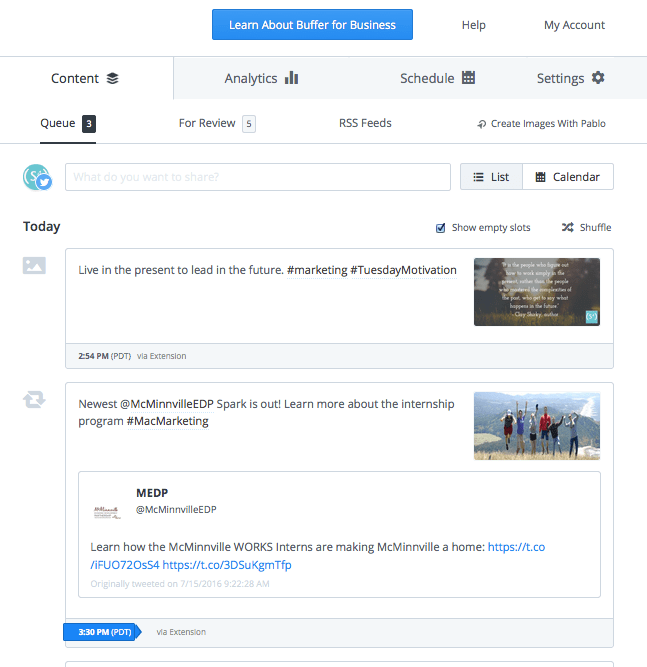Image resolution: width=647 pixels, height=667 pixels.
Task: Click the MEDP logo avatar
Action: 107,512
